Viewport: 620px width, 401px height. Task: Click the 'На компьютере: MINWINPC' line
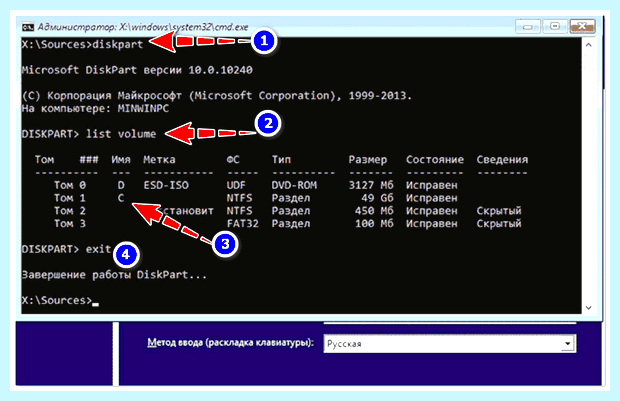point(95,108)
